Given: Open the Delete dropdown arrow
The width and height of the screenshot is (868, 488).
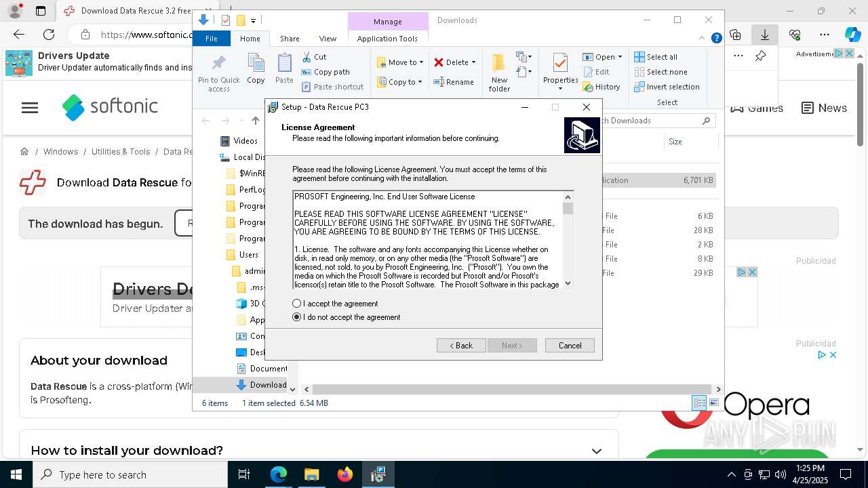Looking at the screenshot, I should [x=473, y=62].
